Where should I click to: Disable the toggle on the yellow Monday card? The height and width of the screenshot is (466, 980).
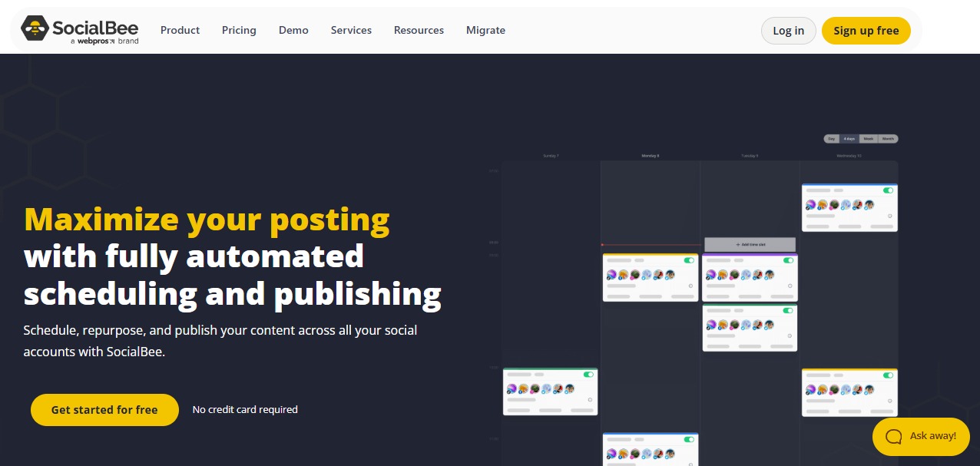pyautogui.click(x=688, y=260)
